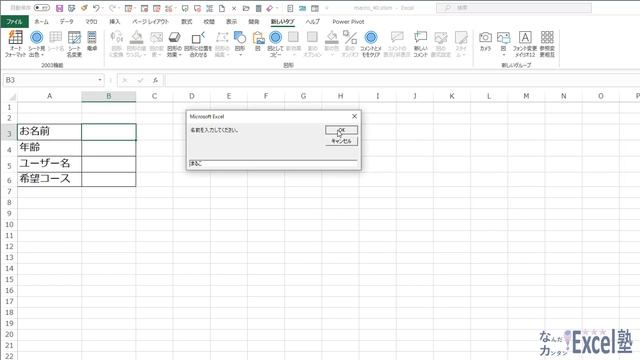Viewport: 640px width, 360px height.
Task: Switch to the ホーム tab
Action: click(41, 22)
